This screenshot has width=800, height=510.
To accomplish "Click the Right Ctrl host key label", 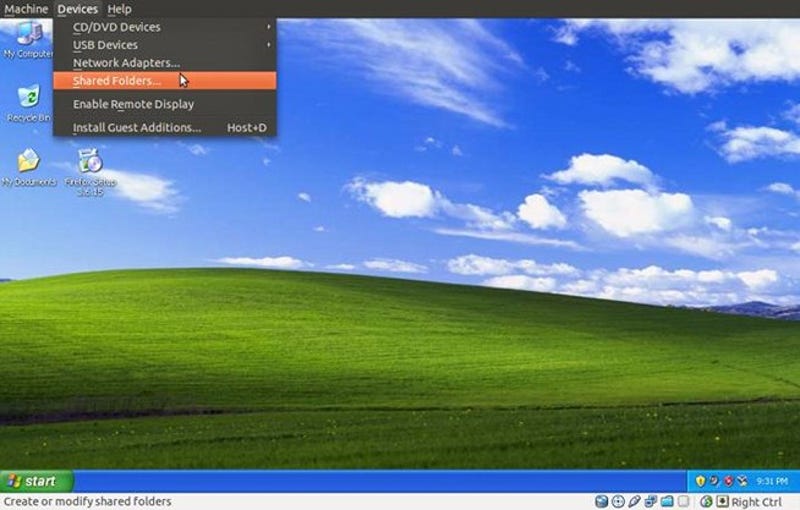I will click(x=757, y=502).
